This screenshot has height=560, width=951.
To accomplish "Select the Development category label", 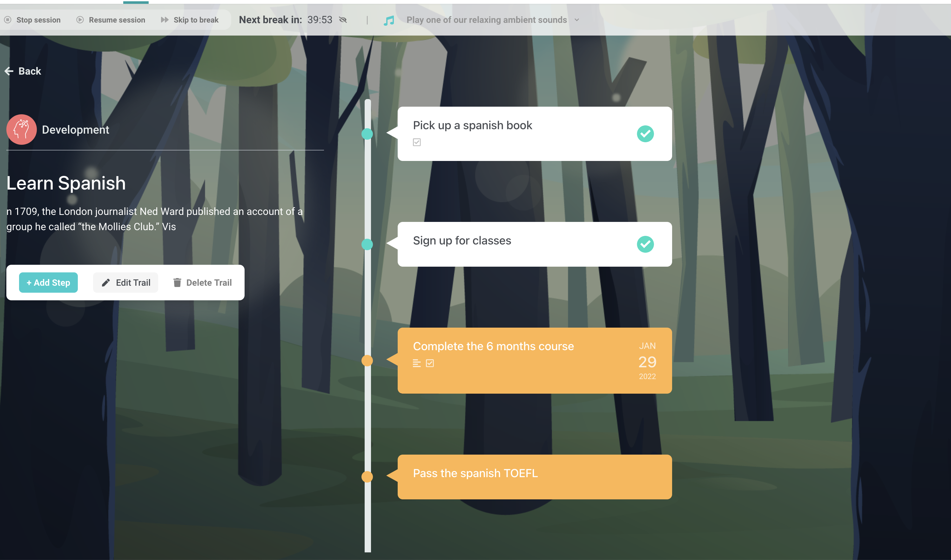I will [x=76, y=130].
